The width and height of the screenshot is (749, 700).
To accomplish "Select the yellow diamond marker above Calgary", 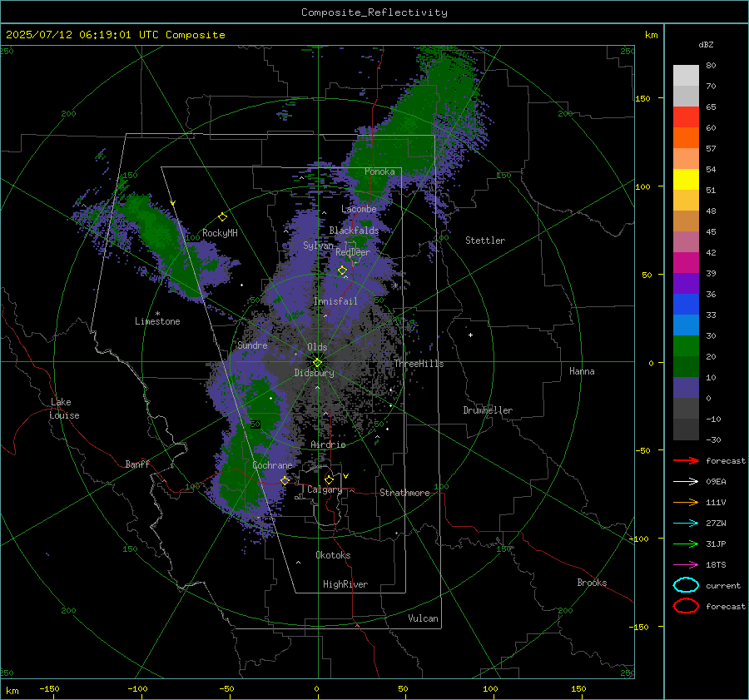I will click(329, 479).
